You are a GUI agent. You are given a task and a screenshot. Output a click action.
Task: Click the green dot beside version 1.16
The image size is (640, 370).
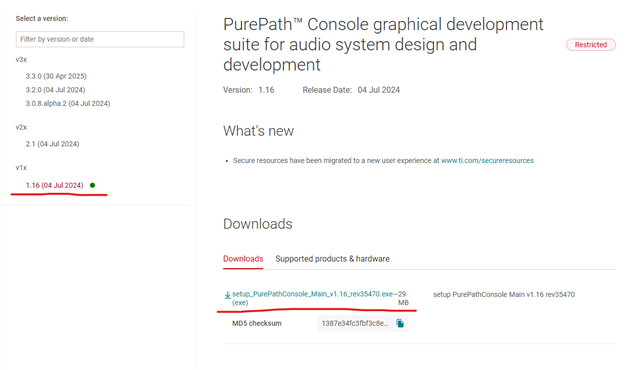[x=93, y=186]
